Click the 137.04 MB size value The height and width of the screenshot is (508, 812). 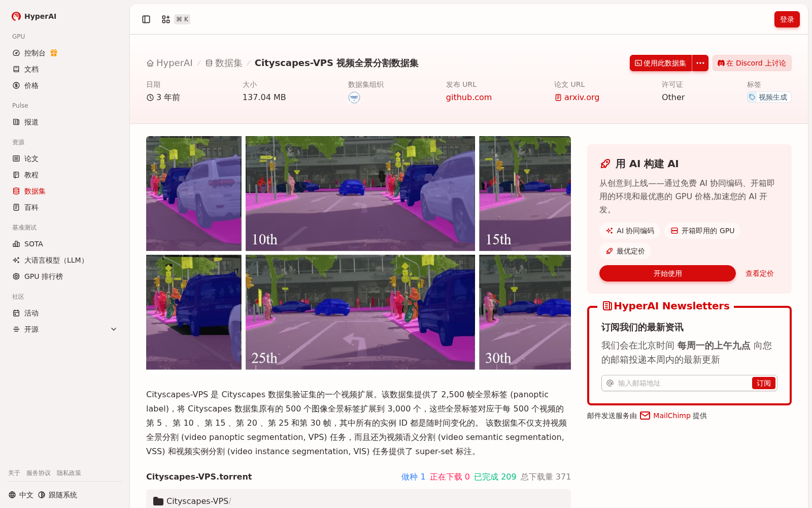[264, 97]
